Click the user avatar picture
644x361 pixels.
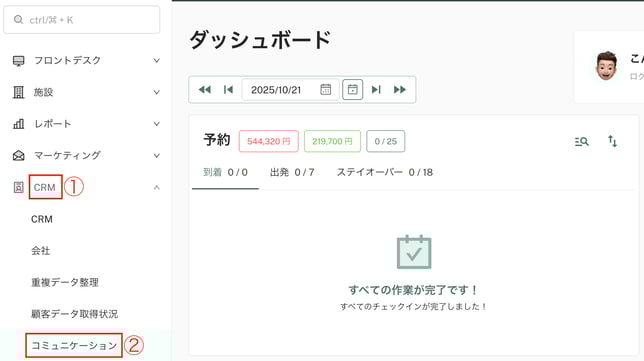coord(607,66)
